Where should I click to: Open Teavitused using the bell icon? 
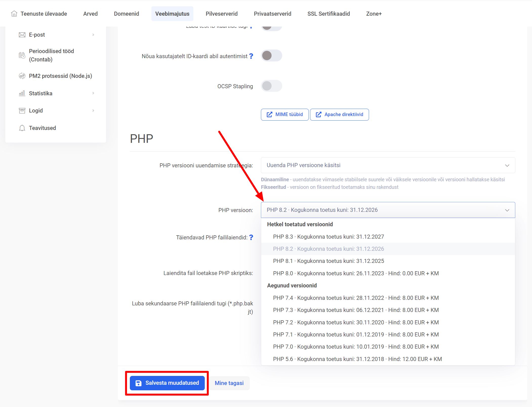(22, 128)
